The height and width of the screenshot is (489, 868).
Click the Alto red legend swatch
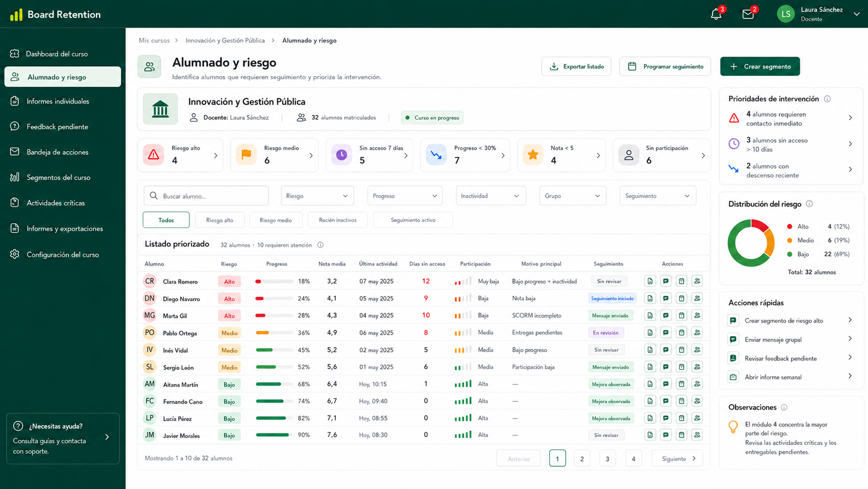click(x=790, y=227)
